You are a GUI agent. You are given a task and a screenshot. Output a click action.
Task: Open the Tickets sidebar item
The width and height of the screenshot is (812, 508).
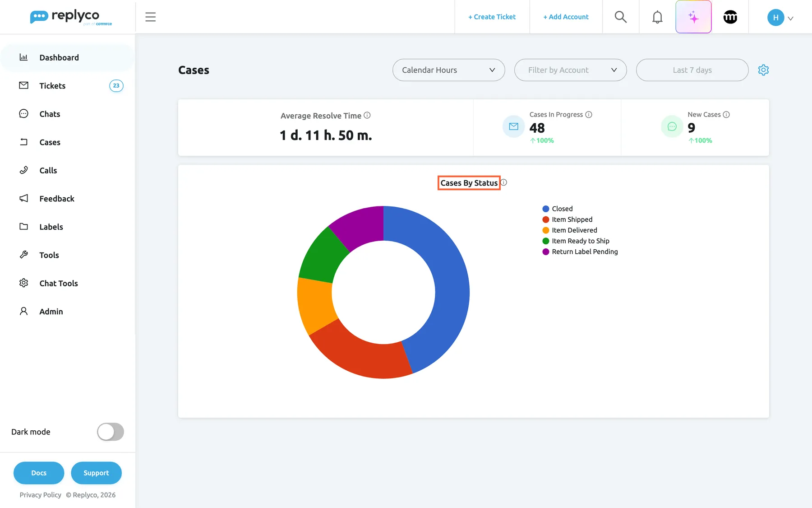point(68,86)
